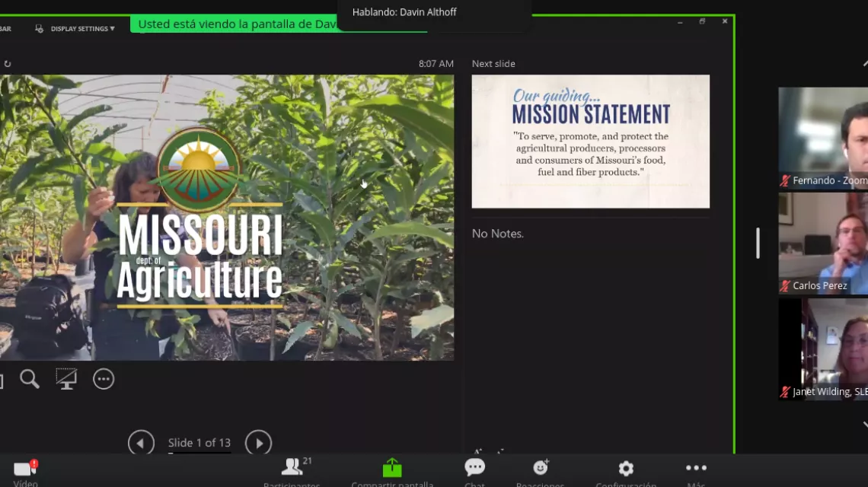868x487 pixels.
Task: Open the Chat panel
Action: [474, 469]
